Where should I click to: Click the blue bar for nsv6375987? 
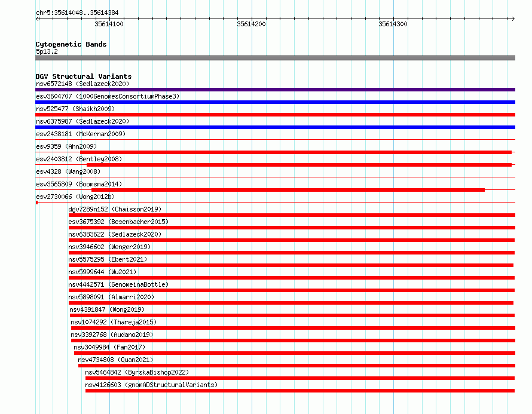275,127
